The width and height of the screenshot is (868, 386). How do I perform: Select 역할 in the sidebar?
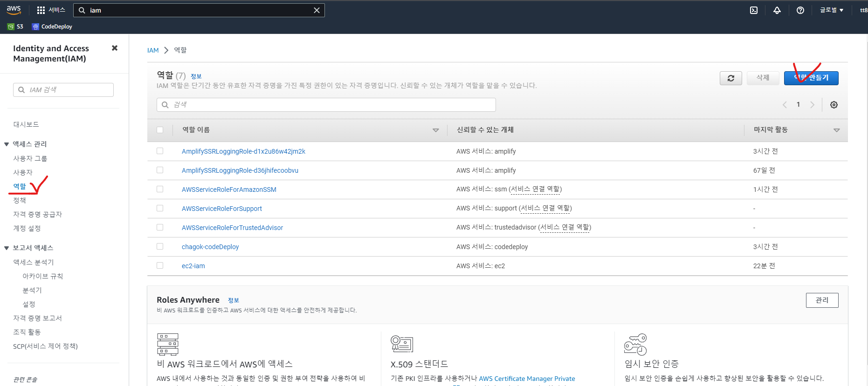click(x=20, y=186)
